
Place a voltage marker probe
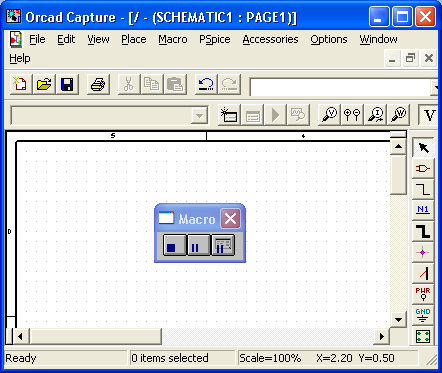click(330, 115)
